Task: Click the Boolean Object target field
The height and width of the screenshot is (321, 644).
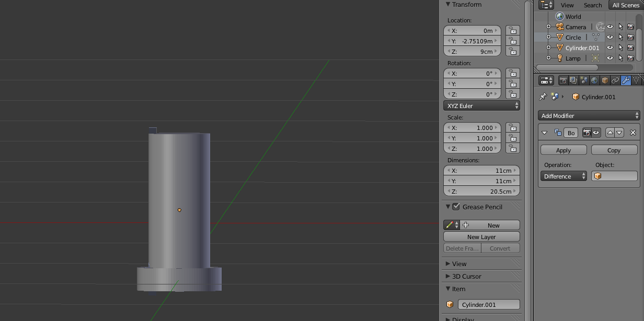Action: point(614,176)
